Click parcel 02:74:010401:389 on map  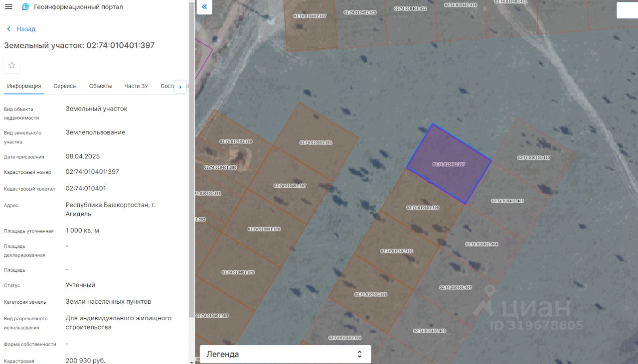click(236, 141)
